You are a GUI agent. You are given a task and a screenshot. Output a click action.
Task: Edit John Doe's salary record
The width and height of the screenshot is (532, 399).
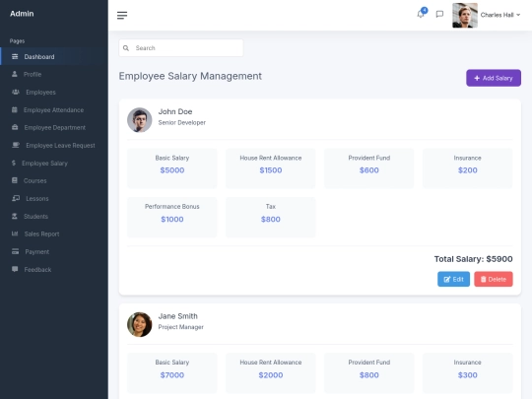[453, 279]
